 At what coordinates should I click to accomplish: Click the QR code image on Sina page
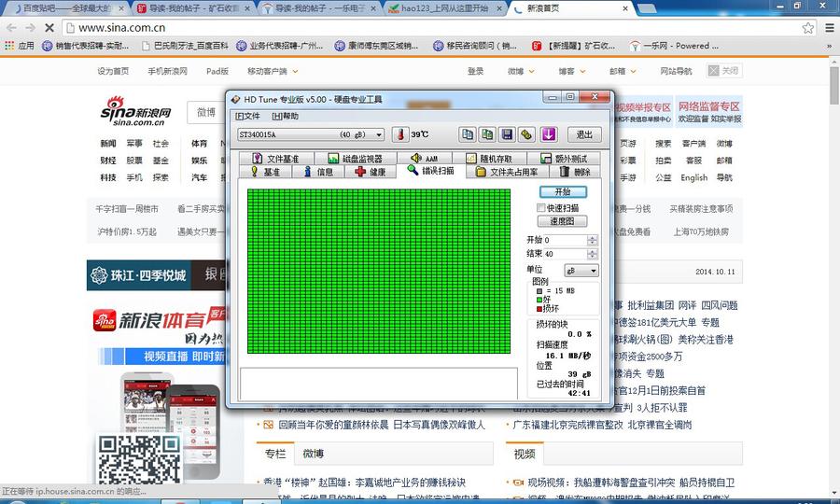coord(139,459)
